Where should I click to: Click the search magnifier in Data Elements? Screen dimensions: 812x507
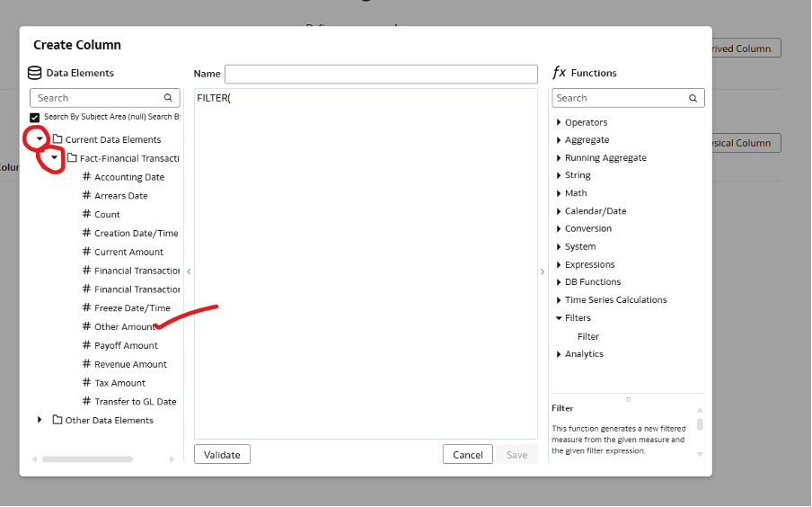168,98
